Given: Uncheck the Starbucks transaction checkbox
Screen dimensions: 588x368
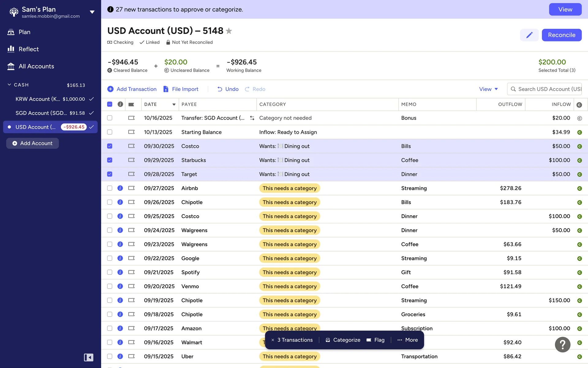Looking at the screenshot, I should [110, 160].
